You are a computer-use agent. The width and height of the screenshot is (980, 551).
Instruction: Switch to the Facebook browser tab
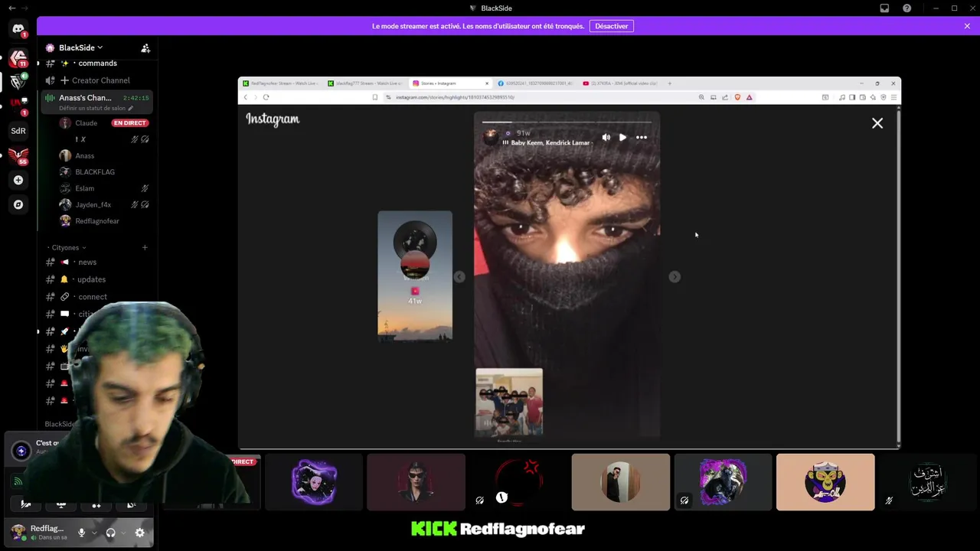coord(535,83)
